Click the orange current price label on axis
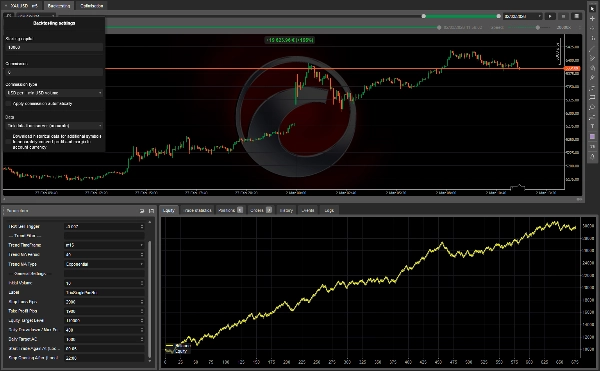Screen dimensions: 600x371 [572, 68]
